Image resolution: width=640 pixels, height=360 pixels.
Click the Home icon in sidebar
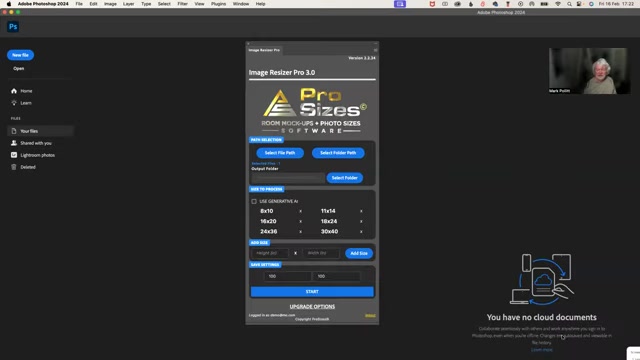[14, 91]
